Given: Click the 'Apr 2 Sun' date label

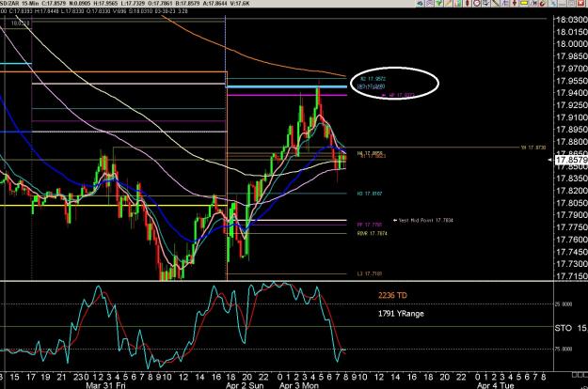Looking at the screenshot, I should tap(245, 385).
